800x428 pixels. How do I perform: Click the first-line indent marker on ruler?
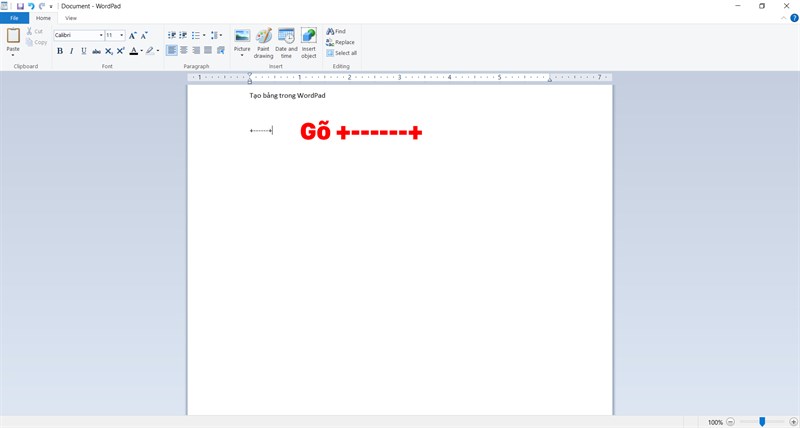pyautogui.click(x=249, y=74)
